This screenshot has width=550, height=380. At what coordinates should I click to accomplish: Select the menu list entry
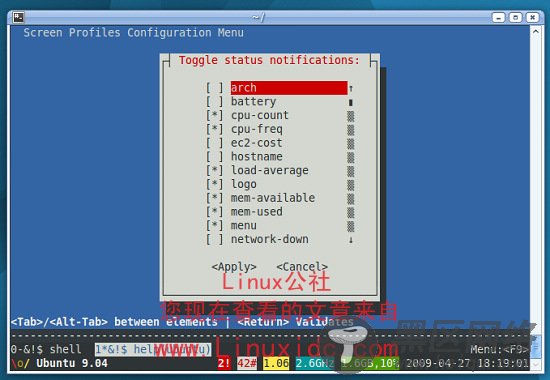pos(243,225)
